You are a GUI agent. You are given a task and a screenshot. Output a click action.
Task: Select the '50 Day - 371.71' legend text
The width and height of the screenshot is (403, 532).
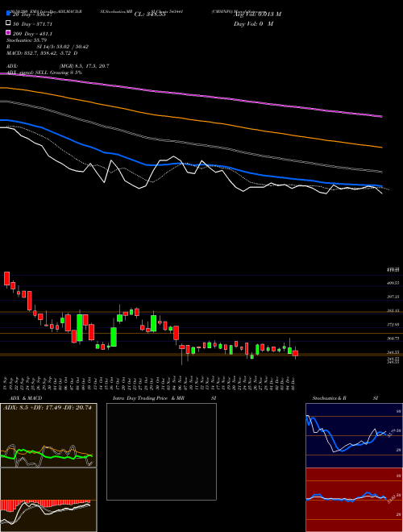point(32,24)
